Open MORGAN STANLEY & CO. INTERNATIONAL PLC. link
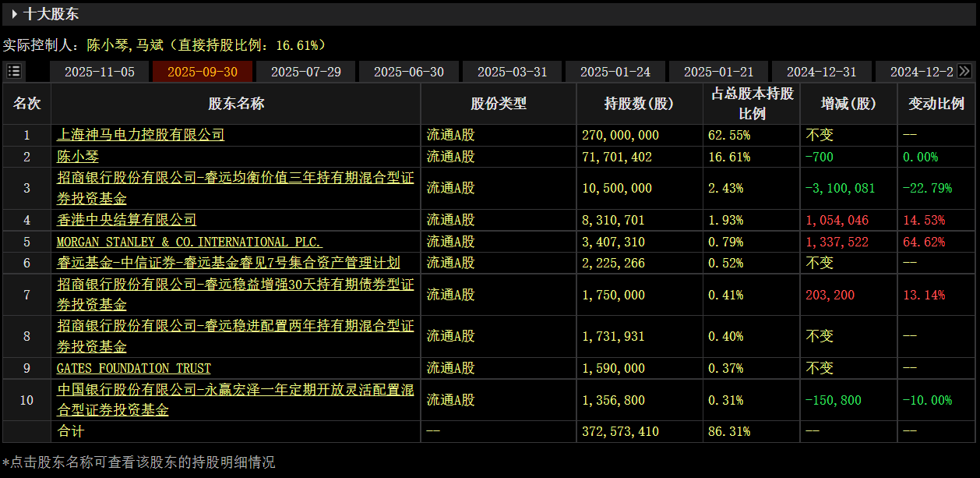Image resolution: width=980 pixels, height=478 pixels. pos(189,242)
